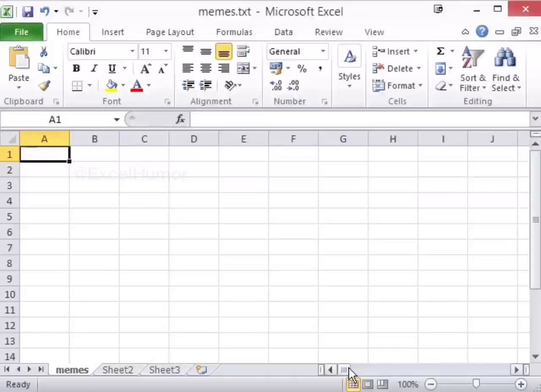Switch to Normal view in status bar
The image size is (541, 392).
coord(353,384)
